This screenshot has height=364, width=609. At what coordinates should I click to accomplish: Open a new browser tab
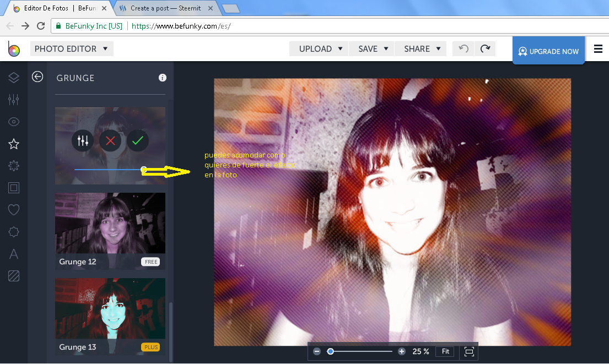click(x=231, y=9)
